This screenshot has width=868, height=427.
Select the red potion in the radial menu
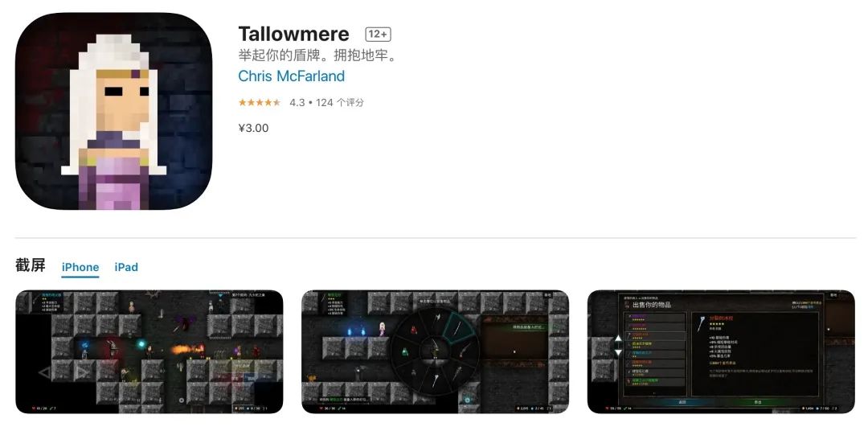414,331
